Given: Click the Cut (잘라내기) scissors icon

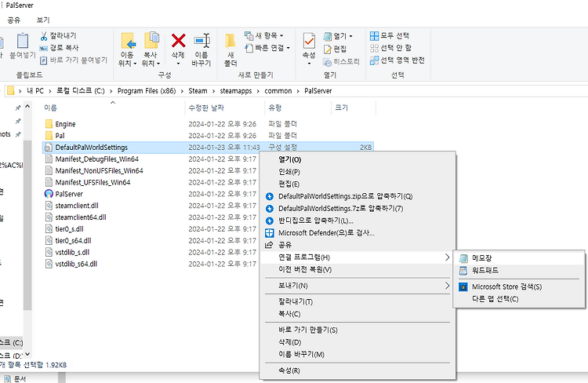Looking at the screenshot, I should (x=44, y=36).
